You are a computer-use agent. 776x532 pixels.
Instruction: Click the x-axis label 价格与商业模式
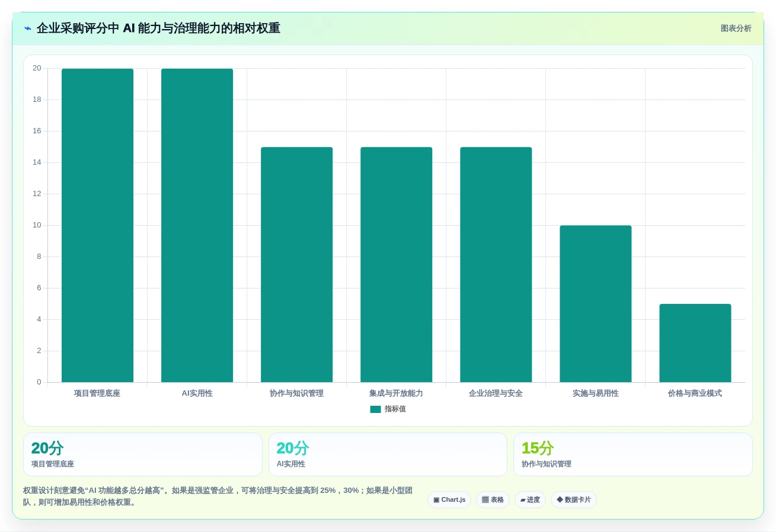[x=695, y=393]
